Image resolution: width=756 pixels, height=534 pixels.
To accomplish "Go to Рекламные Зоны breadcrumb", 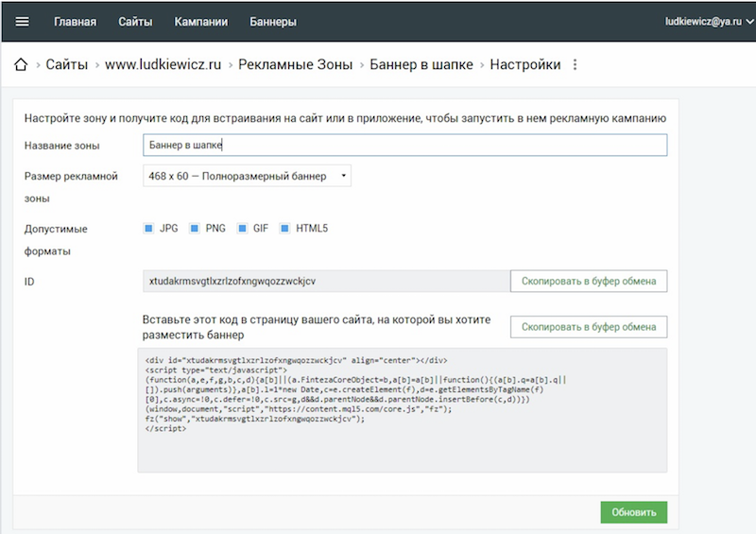I will click(x=295, y=64).
